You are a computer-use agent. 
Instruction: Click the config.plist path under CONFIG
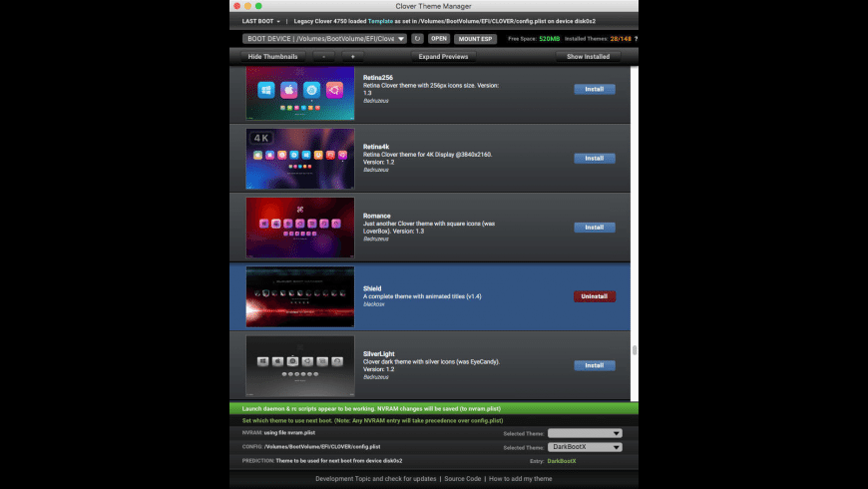point(321,447)
